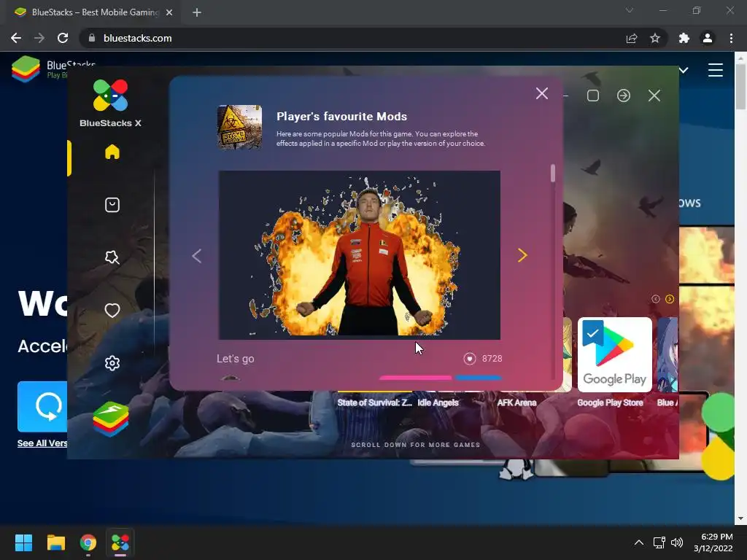Open the Chrome three-dot menu
The height and width of the screenshot is (560, 747).
731,38
